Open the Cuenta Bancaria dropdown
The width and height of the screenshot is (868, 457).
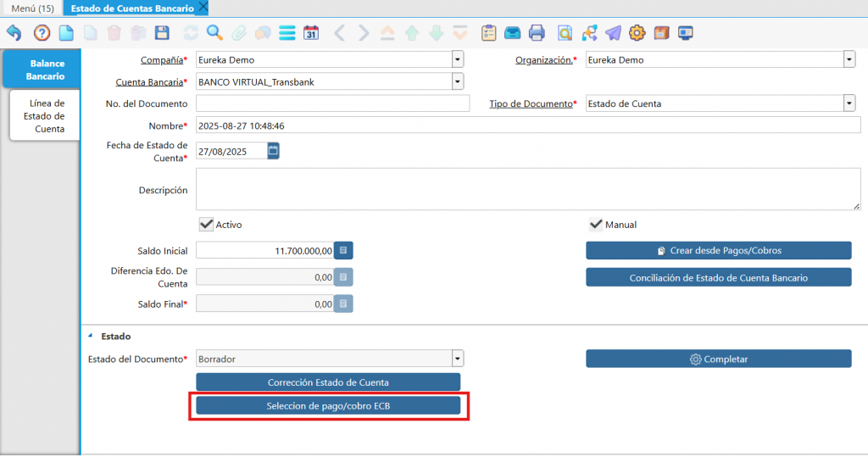pyautogui.click(x=458, y=82)
